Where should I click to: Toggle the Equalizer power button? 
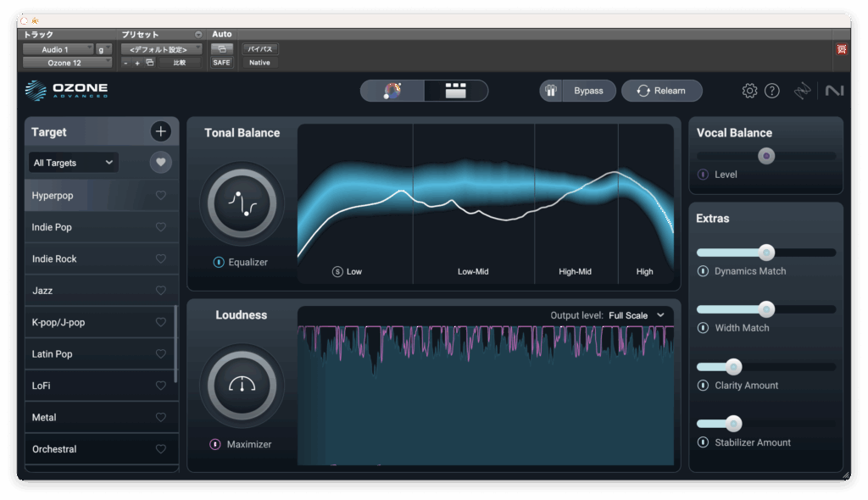pos(219,263)
